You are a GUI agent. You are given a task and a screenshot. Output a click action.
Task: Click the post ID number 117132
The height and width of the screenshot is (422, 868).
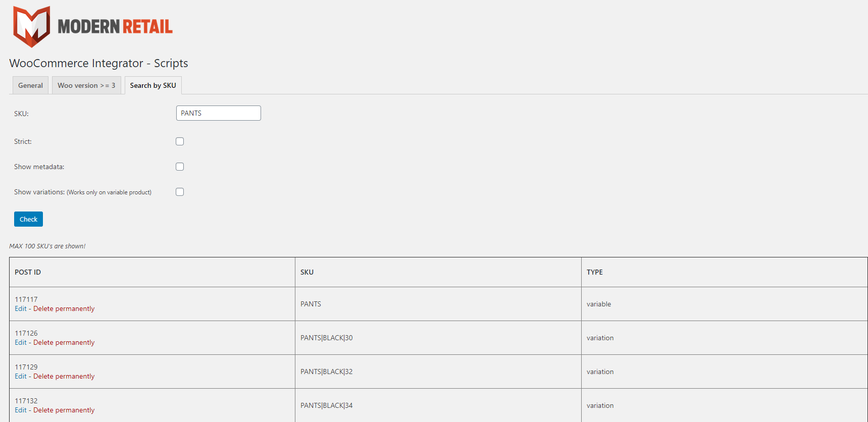26,401
